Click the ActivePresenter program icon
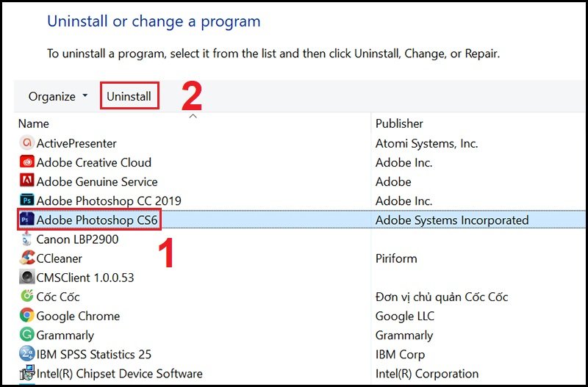The width and height of the screenshot is (588, 387). (x=27, y=143)
